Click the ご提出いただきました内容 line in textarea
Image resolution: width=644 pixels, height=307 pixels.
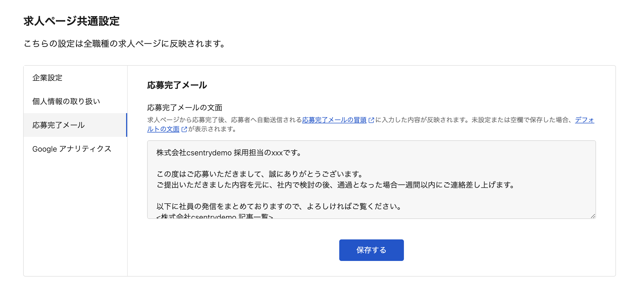click(x=335, y=185)
